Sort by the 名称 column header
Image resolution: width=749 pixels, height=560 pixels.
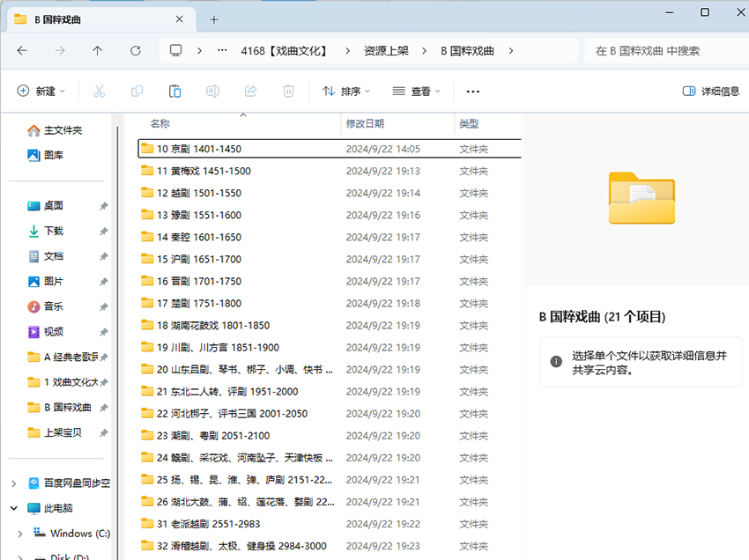click(160, 123)
